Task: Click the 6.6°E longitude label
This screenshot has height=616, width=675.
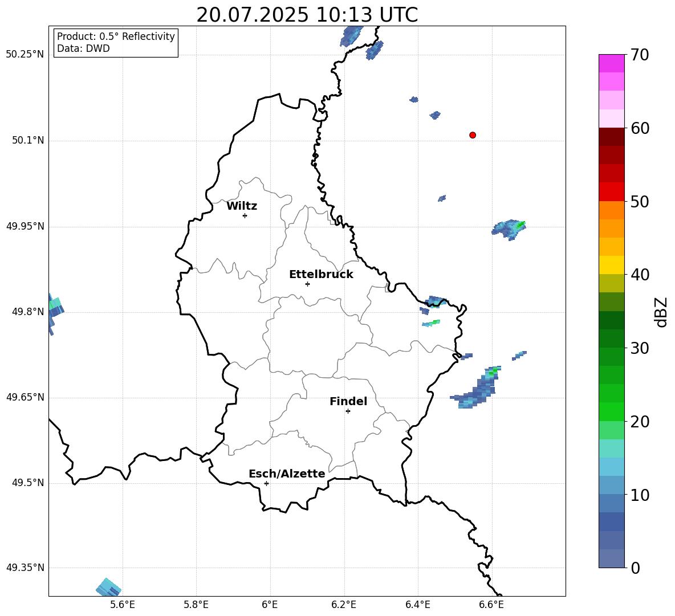Action: click(x=491, y=605)
